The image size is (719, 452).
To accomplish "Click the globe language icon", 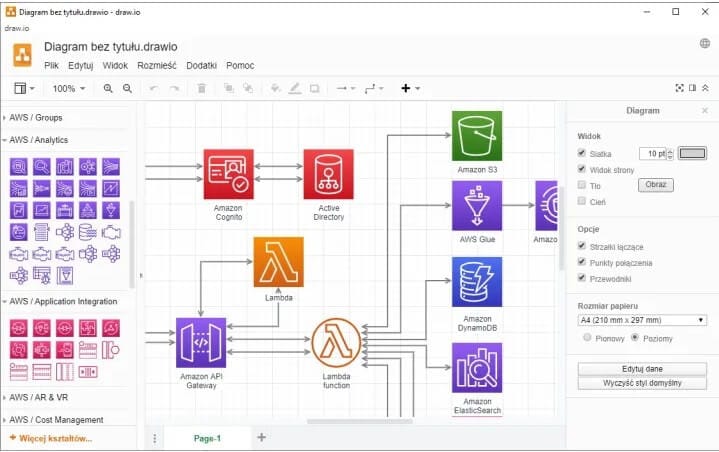I will point(705,44).
